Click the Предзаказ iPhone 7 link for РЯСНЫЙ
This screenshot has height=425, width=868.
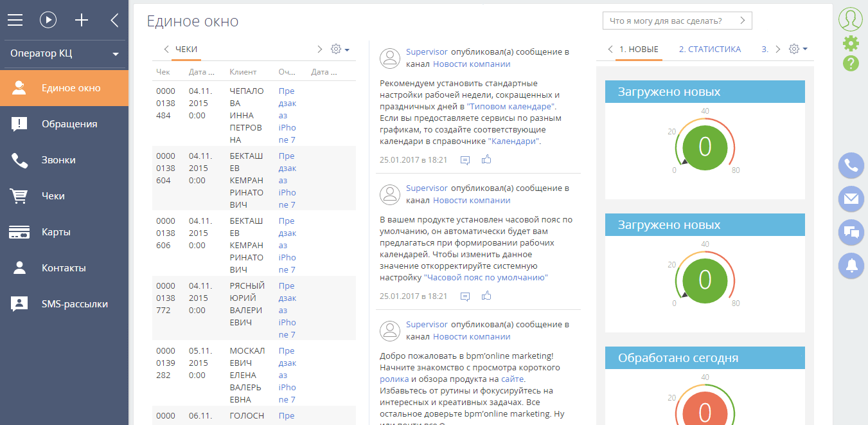tap(287, 311)
